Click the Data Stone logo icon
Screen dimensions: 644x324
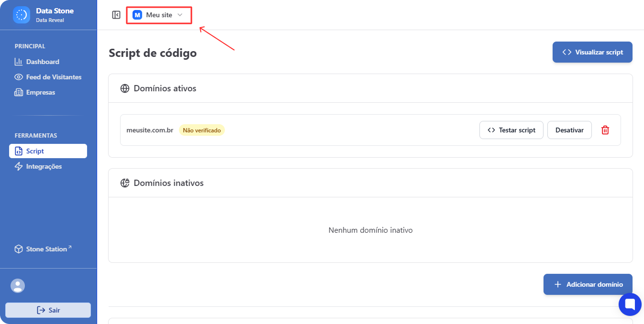pyautogui.click(x=22, y=15)
